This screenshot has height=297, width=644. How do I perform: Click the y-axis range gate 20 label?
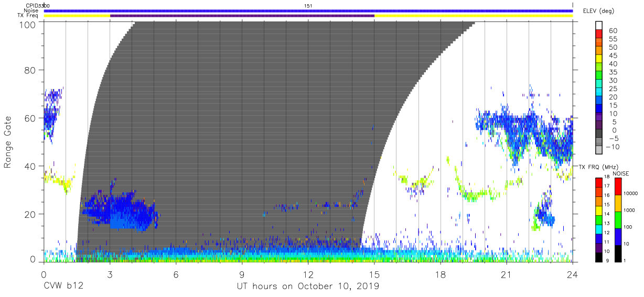30,214
